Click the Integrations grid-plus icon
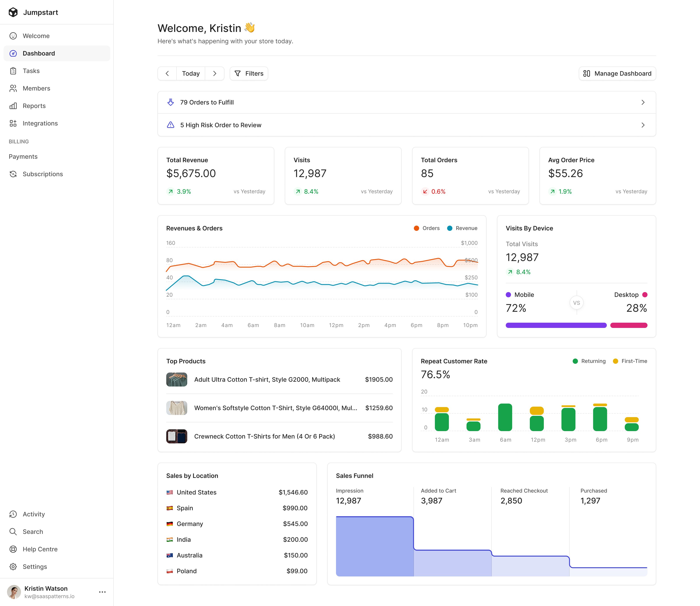700x606 pixels. tap(13, 124)
